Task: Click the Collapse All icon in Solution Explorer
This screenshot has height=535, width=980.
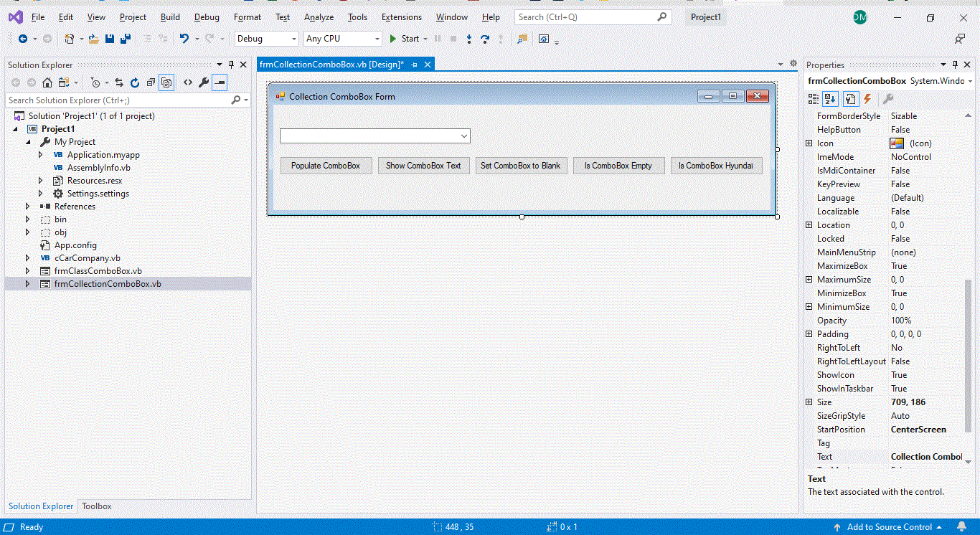Action: point(151,82)
